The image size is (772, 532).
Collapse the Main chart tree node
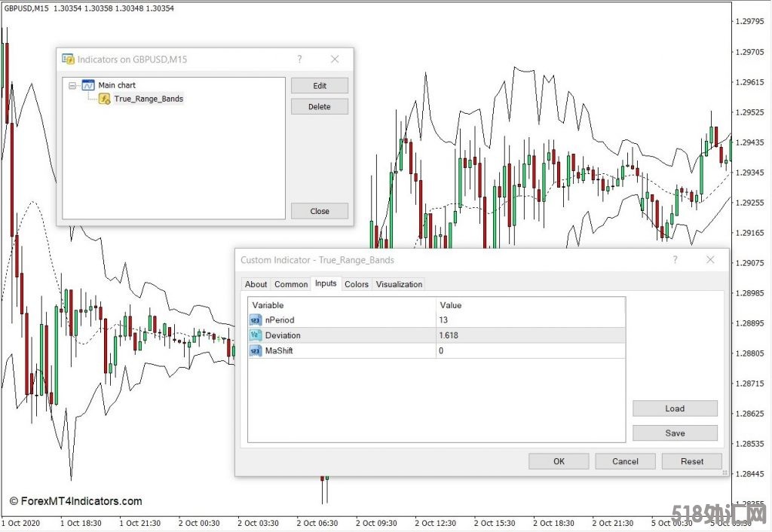click(x=72, y=86)
